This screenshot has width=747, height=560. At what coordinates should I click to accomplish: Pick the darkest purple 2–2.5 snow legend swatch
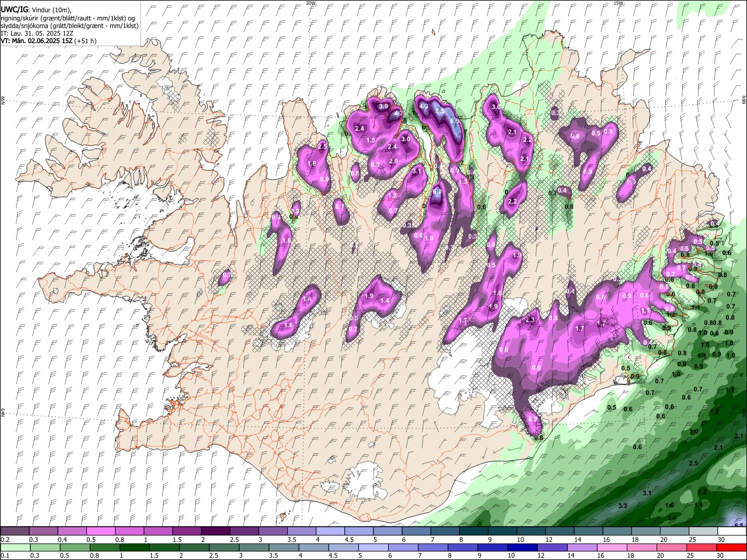(x=215, y=531)
